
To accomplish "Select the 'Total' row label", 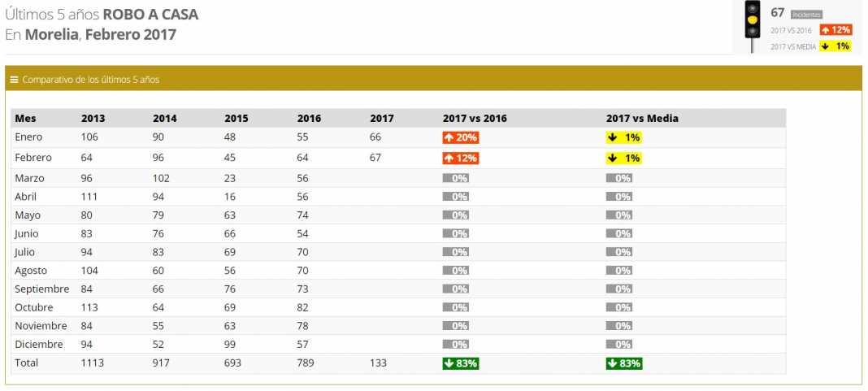I will coord(27,363).
